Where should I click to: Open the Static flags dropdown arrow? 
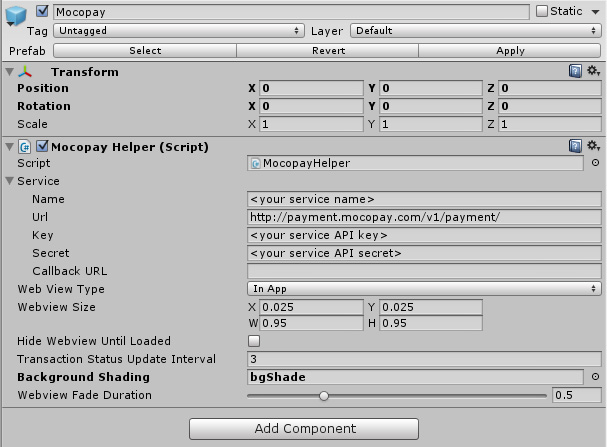[x=595, y=12]
